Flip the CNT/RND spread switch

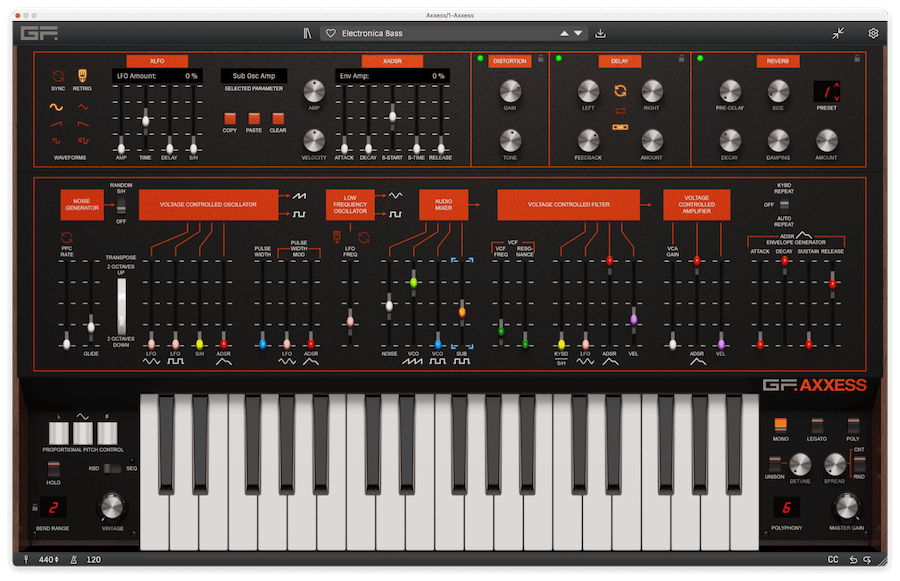(x=859, y=463)
